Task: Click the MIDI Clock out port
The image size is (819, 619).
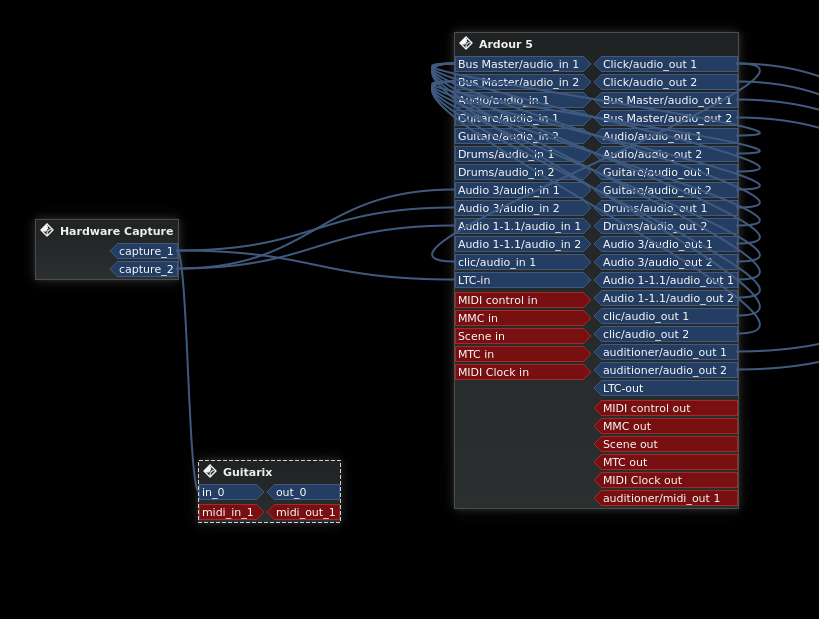Action: click(x=666, y=480)
